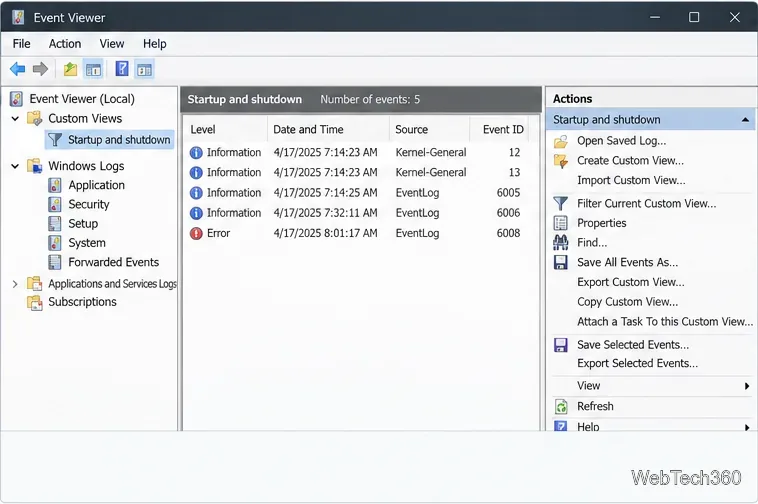Click the EventLog source of event 6006
The height and width of the screenshot is (504, 758).
click(417, 213)
